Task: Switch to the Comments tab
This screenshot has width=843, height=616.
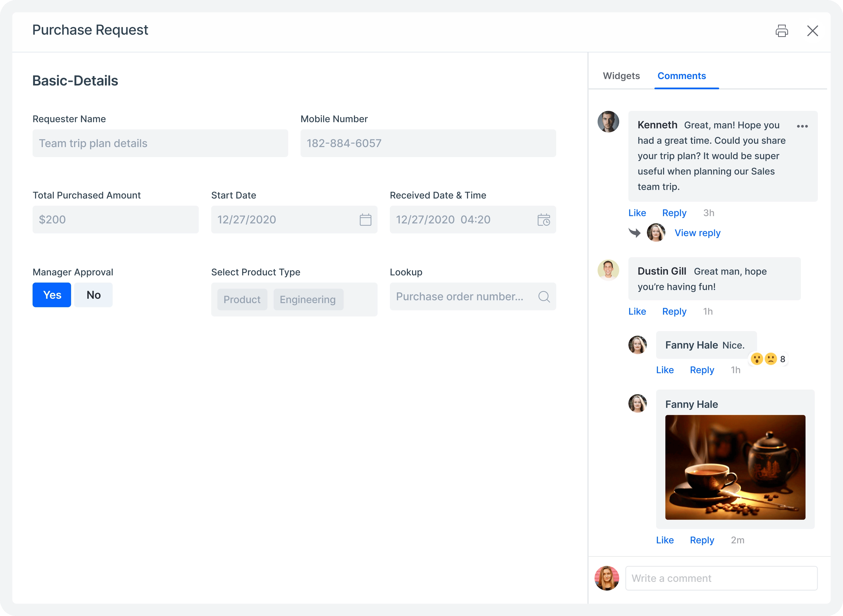Action: 682,76
